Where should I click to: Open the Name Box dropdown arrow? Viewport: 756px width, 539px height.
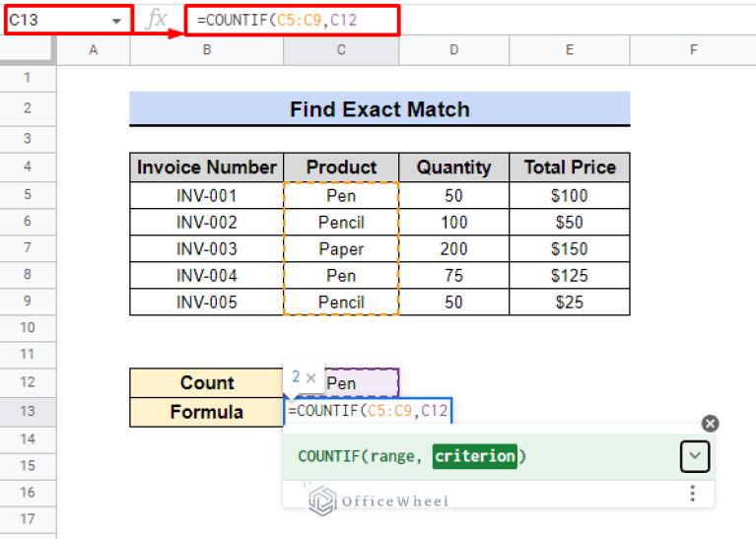click(118, 21)
